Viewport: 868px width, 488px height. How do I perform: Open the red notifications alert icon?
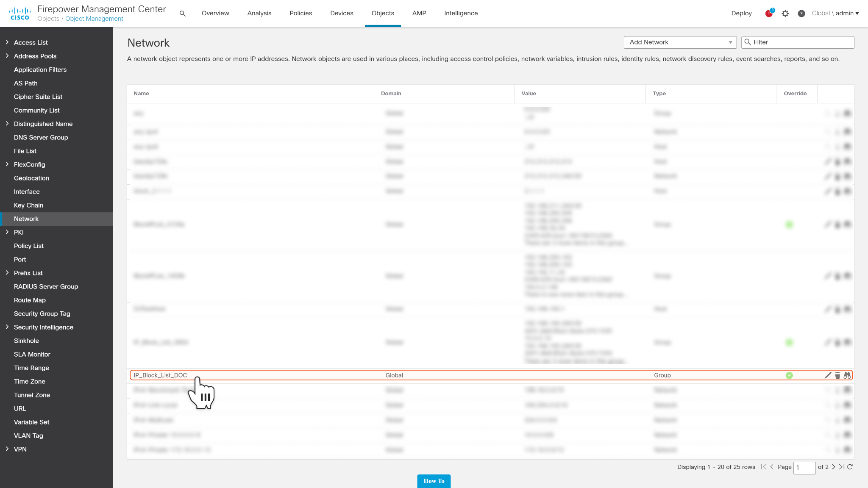[x=769, y=14]
